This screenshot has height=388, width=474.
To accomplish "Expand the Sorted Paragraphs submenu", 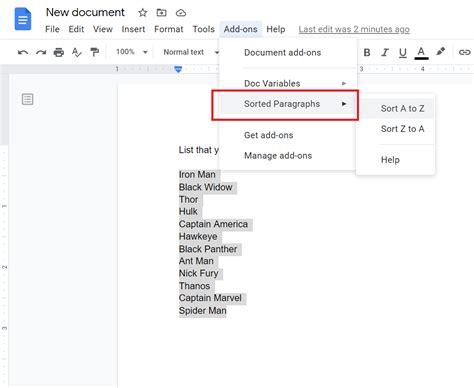I will coord(288,104).
